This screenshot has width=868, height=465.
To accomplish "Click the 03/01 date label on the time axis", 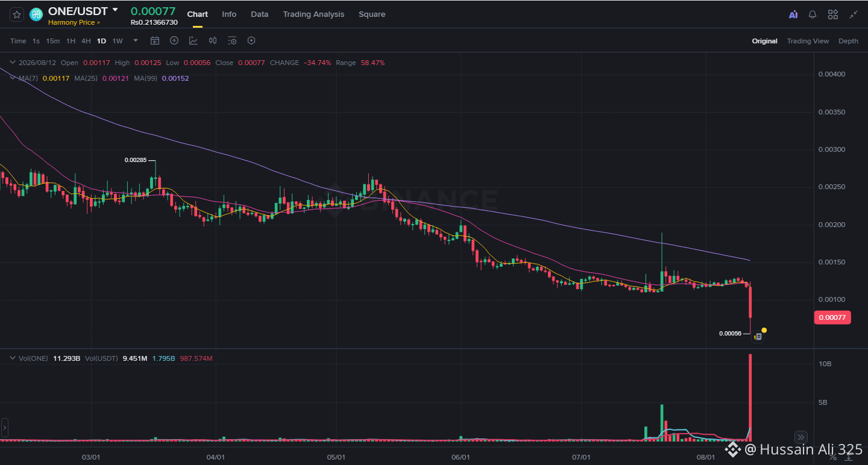I will (x=90, y=458).
